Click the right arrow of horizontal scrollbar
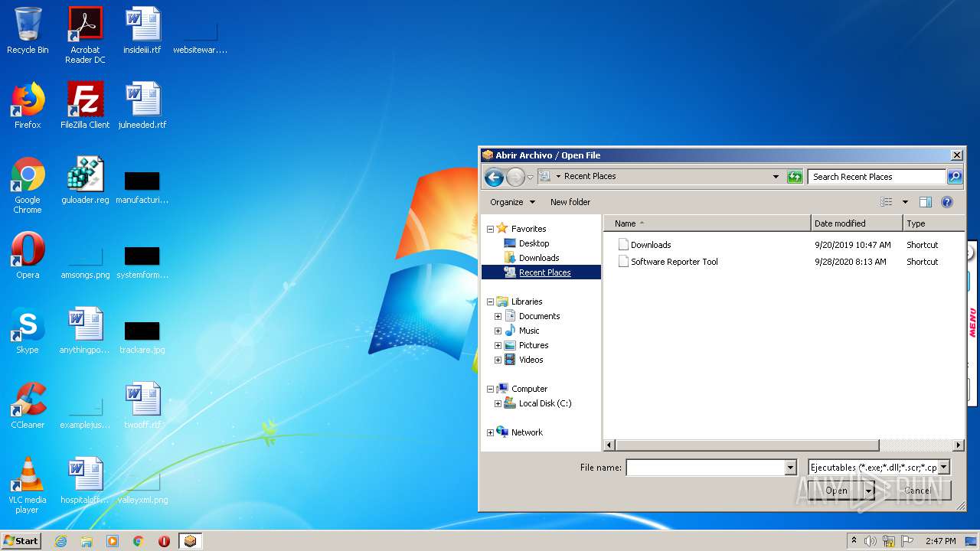980x551 pixels. click(958, 445)
